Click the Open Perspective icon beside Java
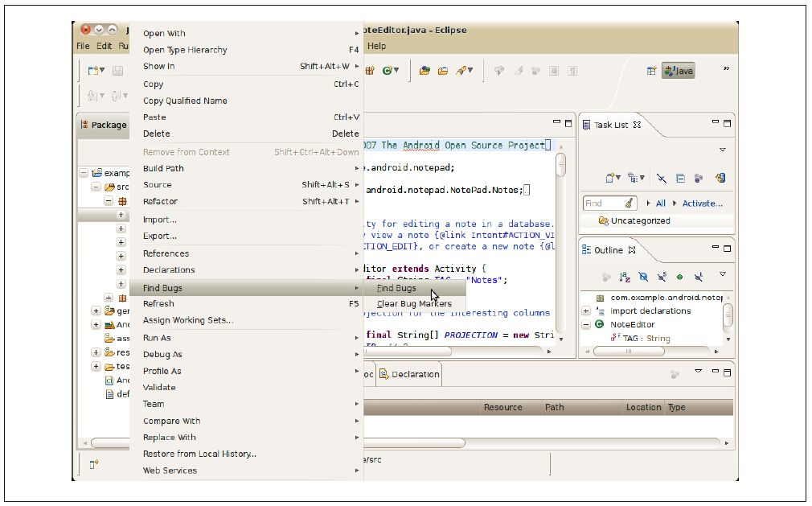Viewport: 812px width, 506px height. coord(651,71)
